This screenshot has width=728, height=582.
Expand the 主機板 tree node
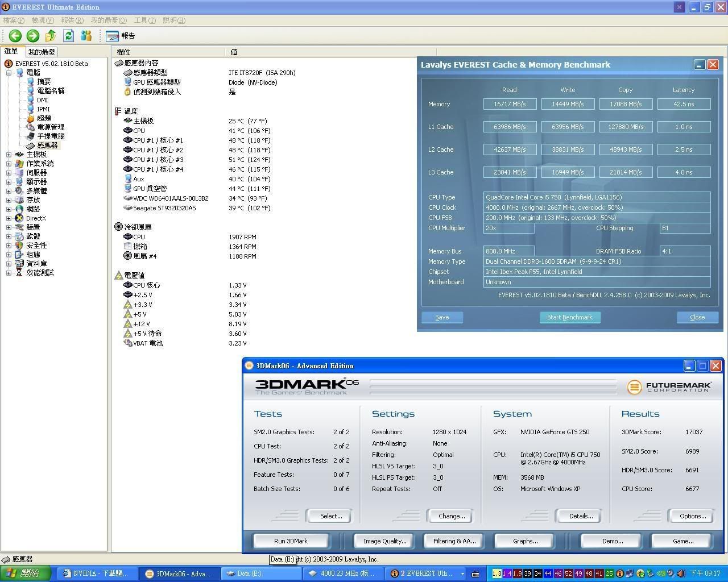(x=9, y=155)
